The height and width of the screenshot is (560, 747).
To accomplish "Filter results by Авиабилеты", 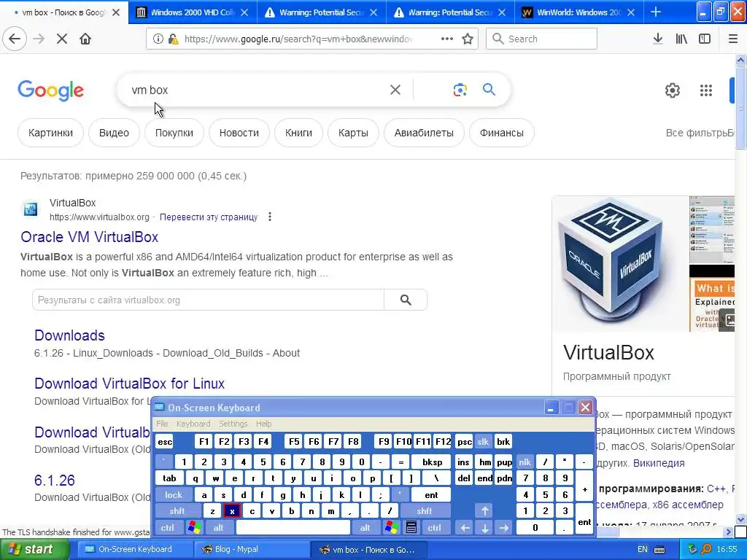I will pyautogui.click(x=424, y=133).
